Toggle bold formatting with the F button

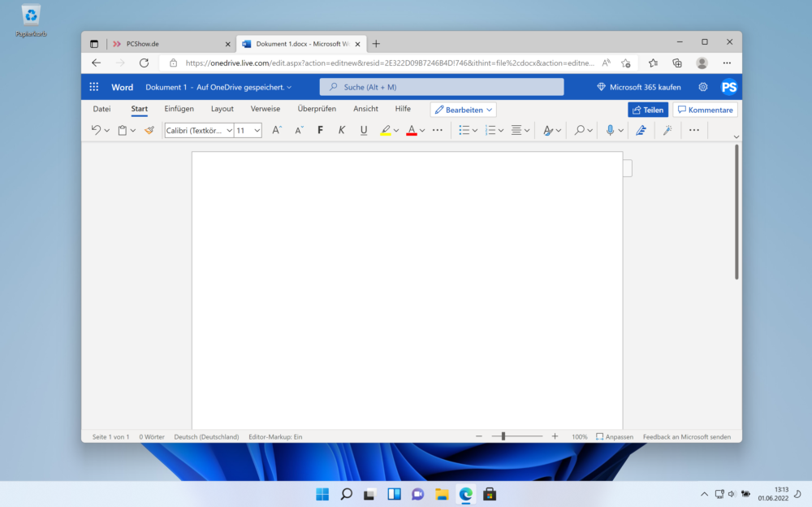(x=320, y=130)
